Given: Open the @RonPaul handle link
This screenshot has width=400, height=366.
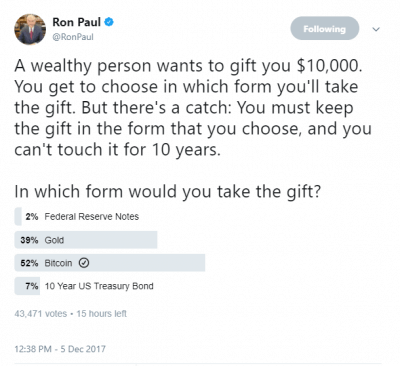Looking at the screenshot, I should 73,37.
